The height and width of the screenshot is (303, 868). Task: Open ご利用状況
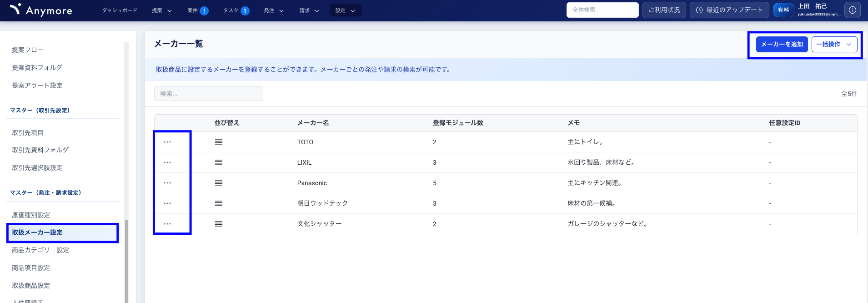tap(664, 10)
